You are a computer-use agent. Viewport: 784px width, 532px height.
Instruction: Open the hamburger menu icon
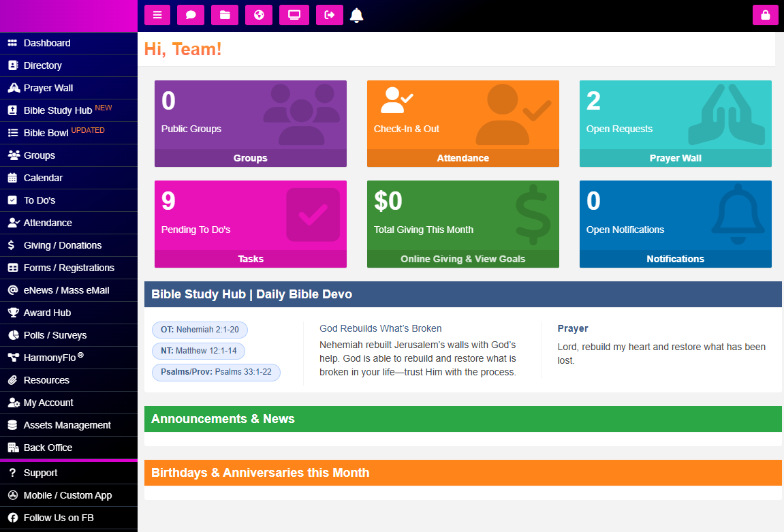157,14
